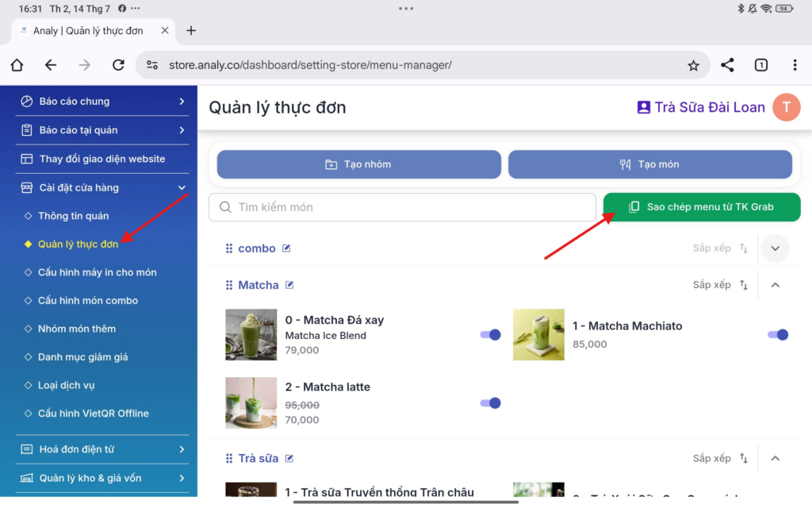Viewport: 812px width, 508px height.
Task: Click the sort arrows icon for Trà sữa
Action: [x=744, y=458]
